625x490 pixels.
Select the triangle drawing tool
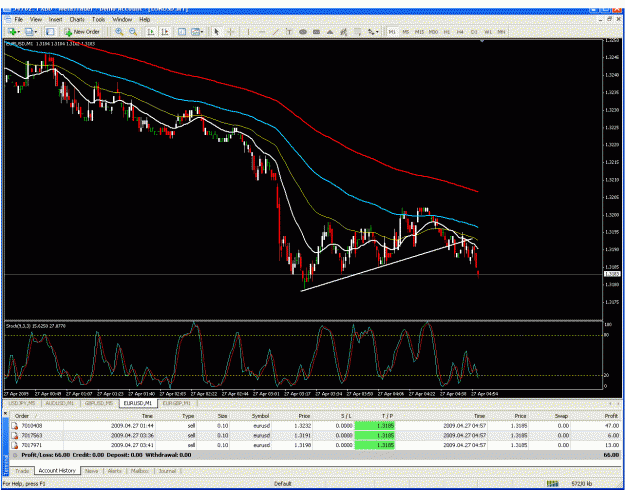330,31
